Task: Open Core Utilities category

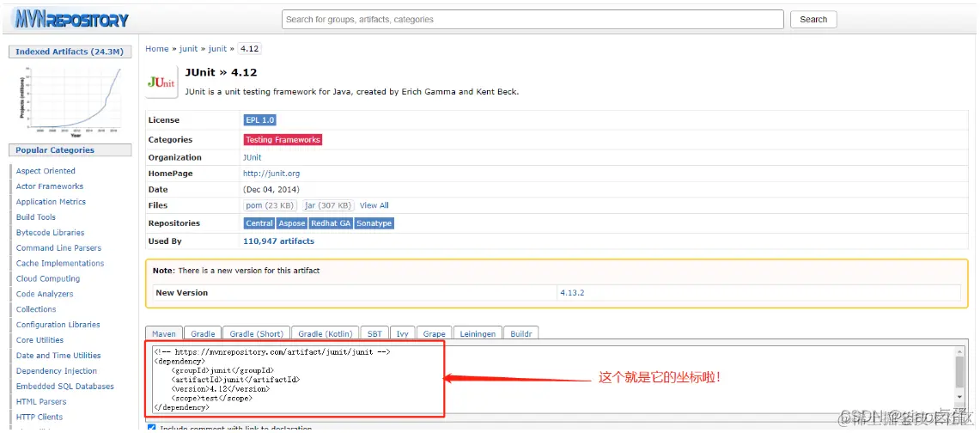Action: [x=40, y=340]
